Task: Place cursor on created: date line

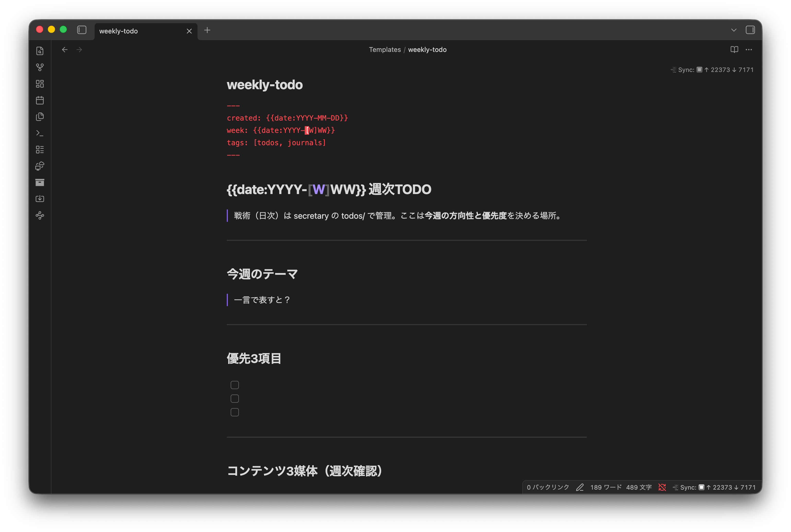Action: [287, 118]
